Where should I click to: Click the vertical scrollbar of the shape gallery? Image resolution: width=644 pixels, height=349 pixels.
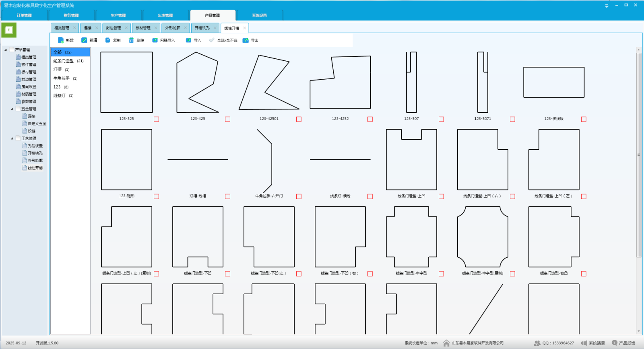(638, 155)
